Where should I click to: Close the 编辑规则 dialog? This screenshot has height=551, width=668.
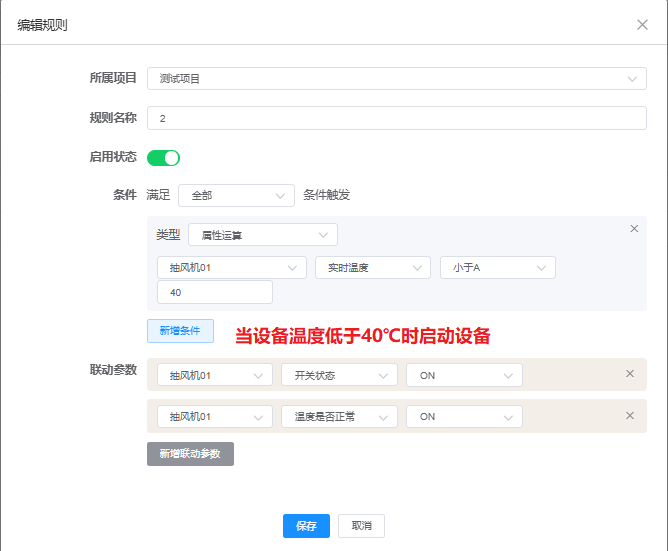(642, 25)
